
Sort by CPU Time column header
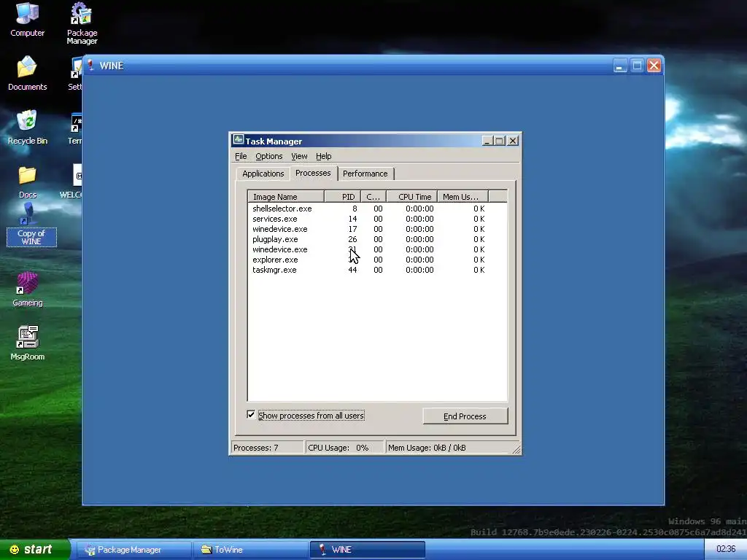[412, 197]
